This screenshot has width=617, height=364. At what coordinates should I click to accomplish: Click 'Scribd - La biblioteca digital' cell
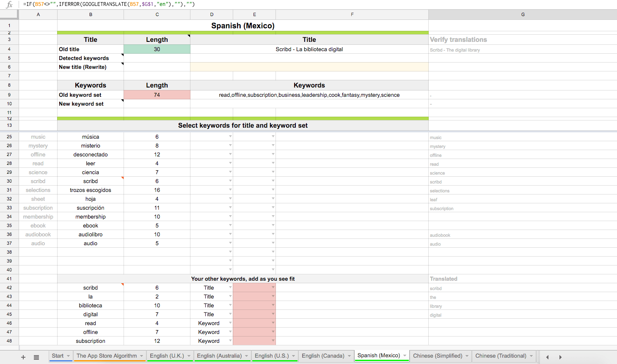(309, 49)
